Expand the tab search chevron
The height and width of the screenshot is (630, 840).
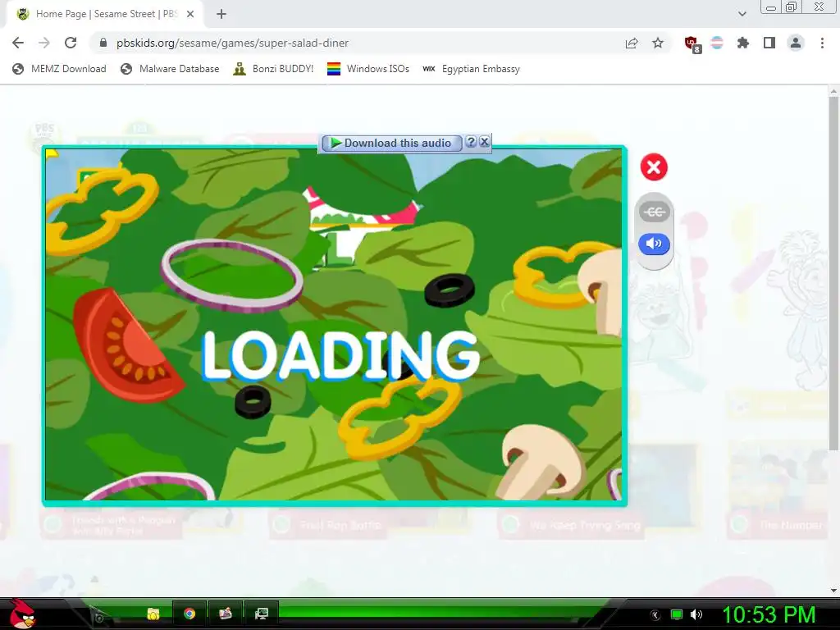click(x=742, y=14)
